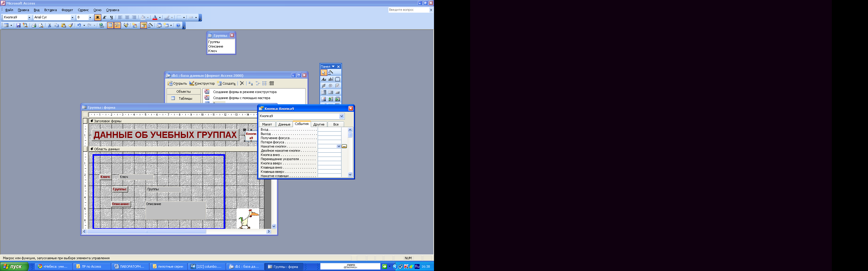Click the build (...) button for Нажатие кнопки
The height and width of the screenshot is (271, 868).
(x=344, y=146)
